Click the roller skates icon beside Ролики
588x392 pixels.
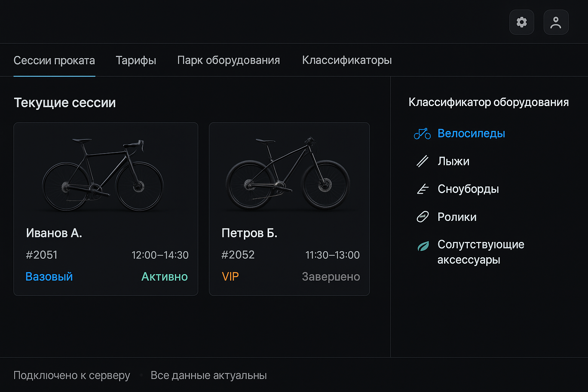point(422,217)
